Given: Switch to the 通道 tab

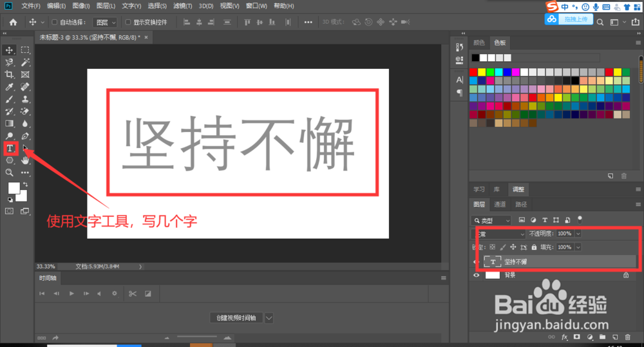Looking at the screenshot, I should (500, 204).
